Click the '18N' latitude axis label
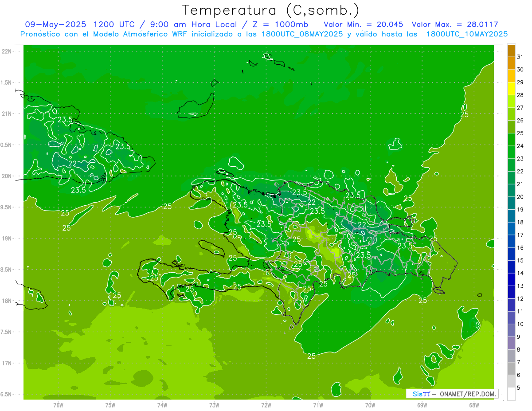 click(6, 301)
